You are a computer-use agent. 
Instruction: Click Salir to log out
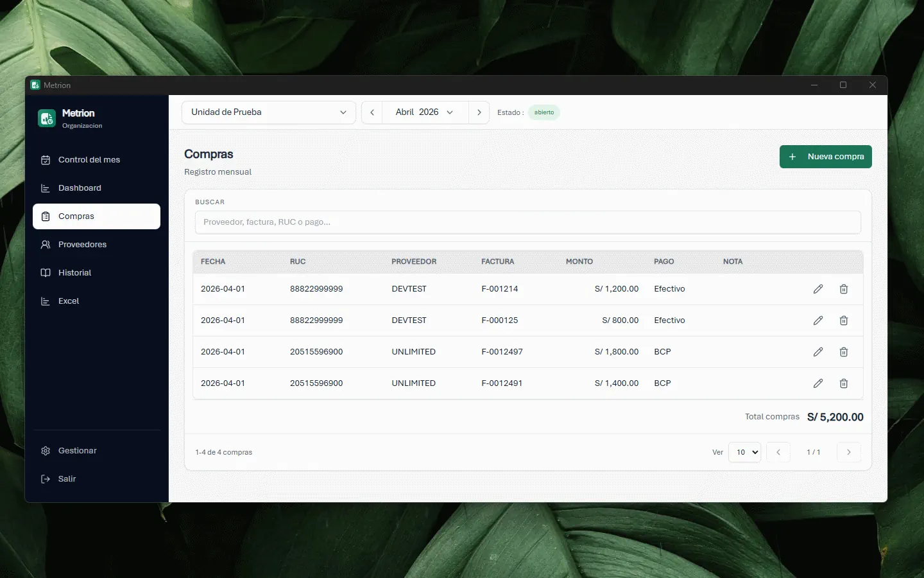(x=96, y=479)
